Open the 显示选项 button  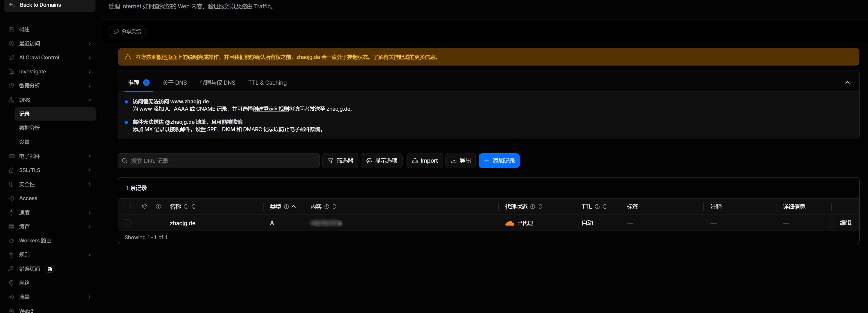382,161
